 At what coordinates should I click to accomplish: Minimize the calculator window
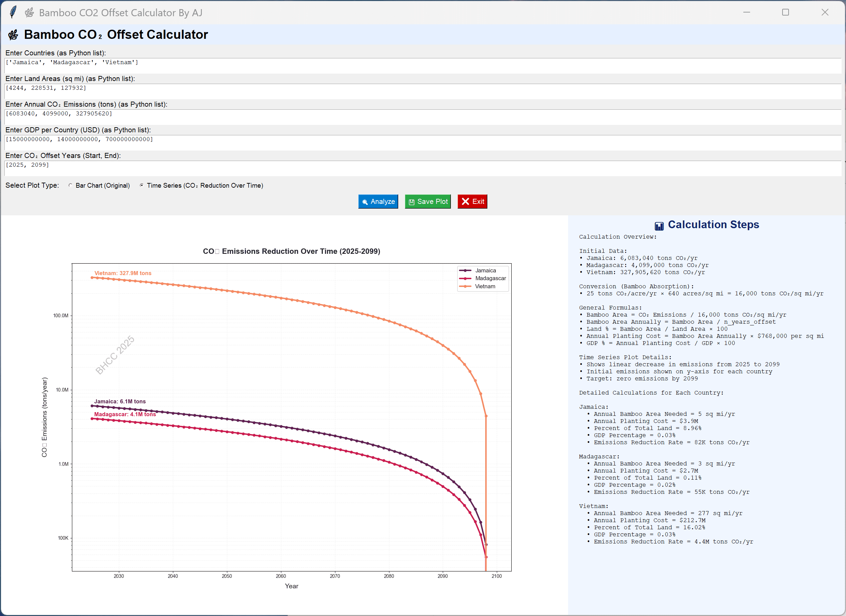(x=746, y=12)
